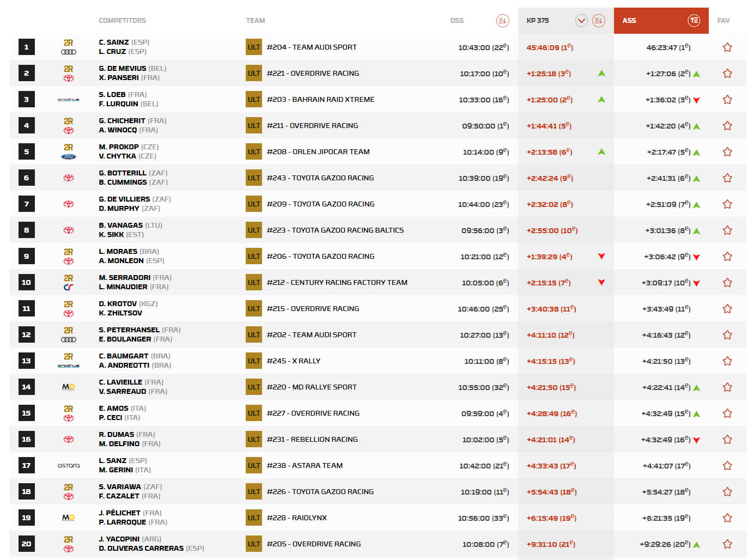Click the Astara logo in row 17
Image resolution: width=754 pixels, height=560 pixels.
[69, 466]
